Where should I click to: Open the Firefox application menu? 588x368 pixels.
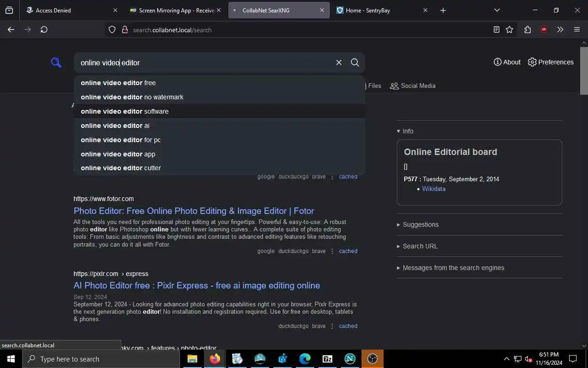click(577, 29)
